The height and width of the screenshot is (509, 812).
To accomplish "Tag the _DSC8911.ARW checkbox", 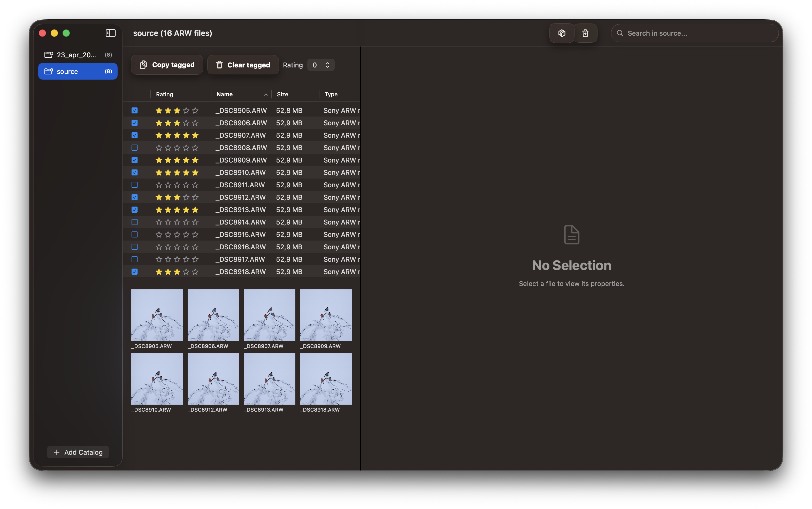I will [x=135, y=185].
